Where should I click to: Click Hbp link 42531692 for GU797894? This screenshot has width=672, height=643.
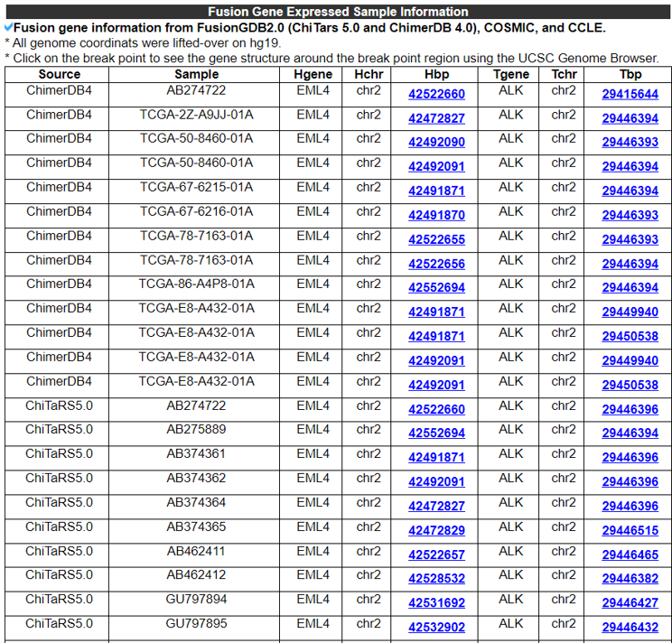pos(436,603)
